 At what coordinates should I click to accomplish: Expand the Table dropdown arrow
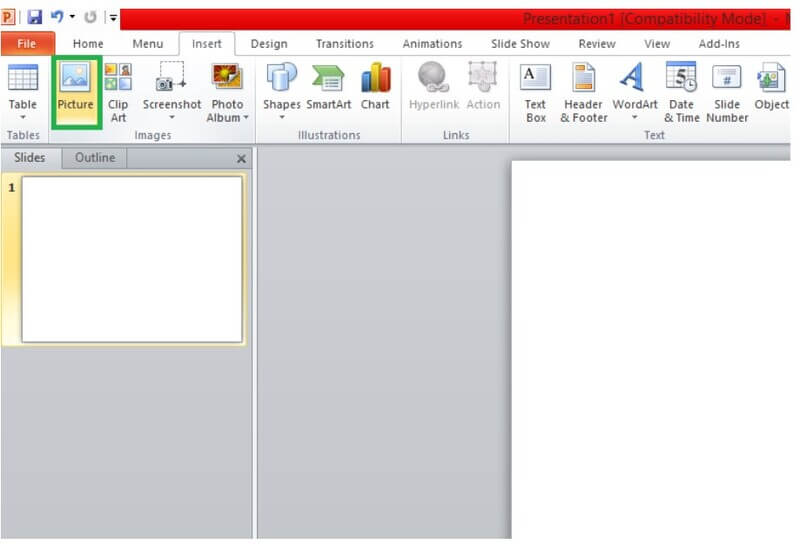23,117
